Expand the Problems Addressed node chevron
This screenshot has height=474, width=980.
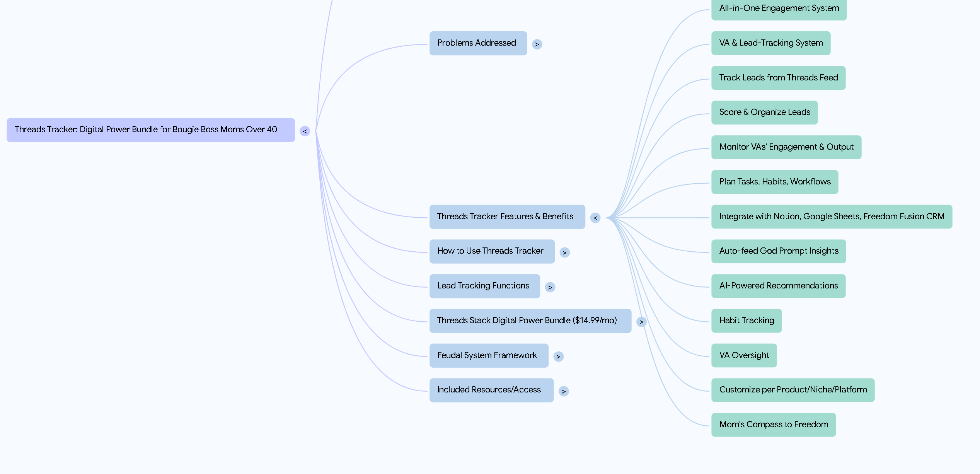click(x=537, y=44)
